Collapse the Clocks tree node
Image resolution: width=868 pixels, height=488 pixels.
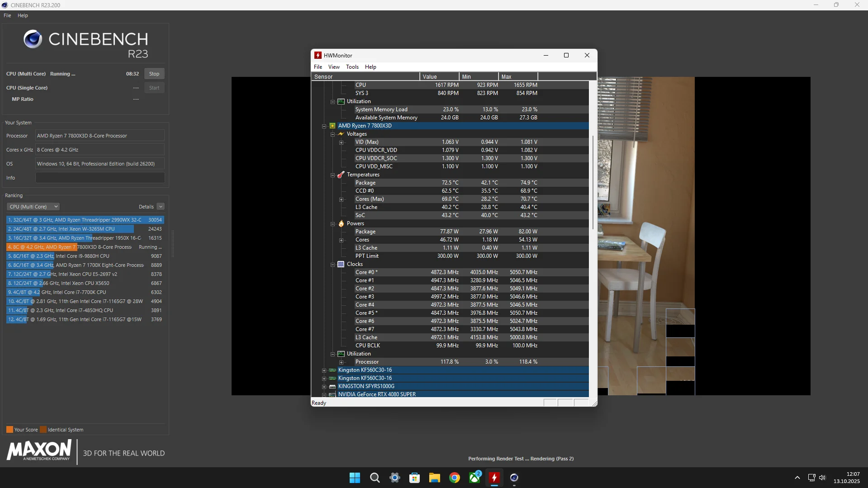coord(332,265)
